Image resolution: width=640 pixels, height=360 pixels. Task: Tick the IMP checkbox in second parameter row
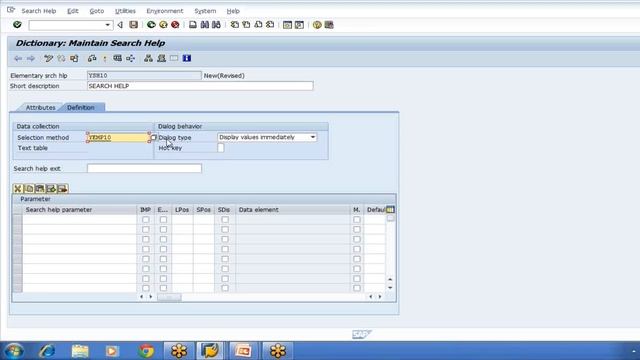(x=146, y=229)
